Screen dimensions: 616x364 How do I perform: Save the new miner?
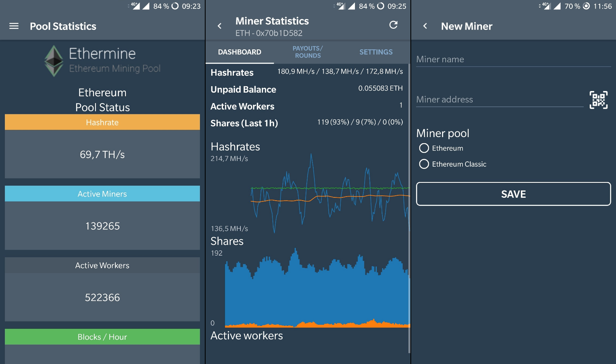(513, 194)
